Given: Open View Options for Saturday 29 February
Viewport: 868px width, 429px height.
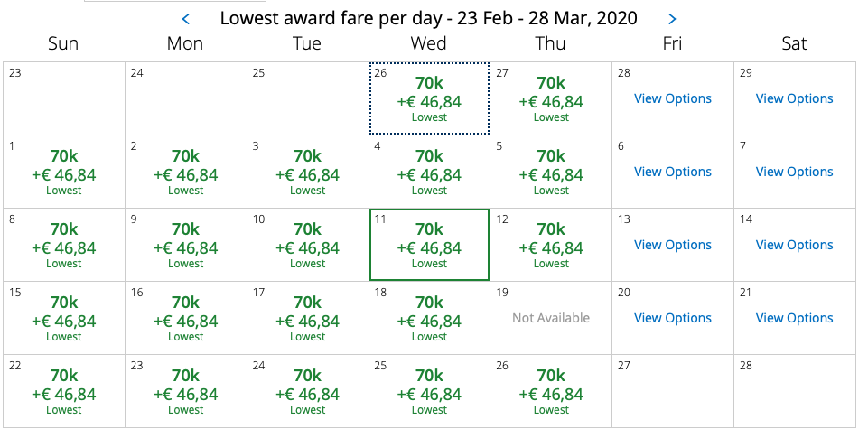Looking at the screenshot, I should pyautogui.click(x=794, y=98).
